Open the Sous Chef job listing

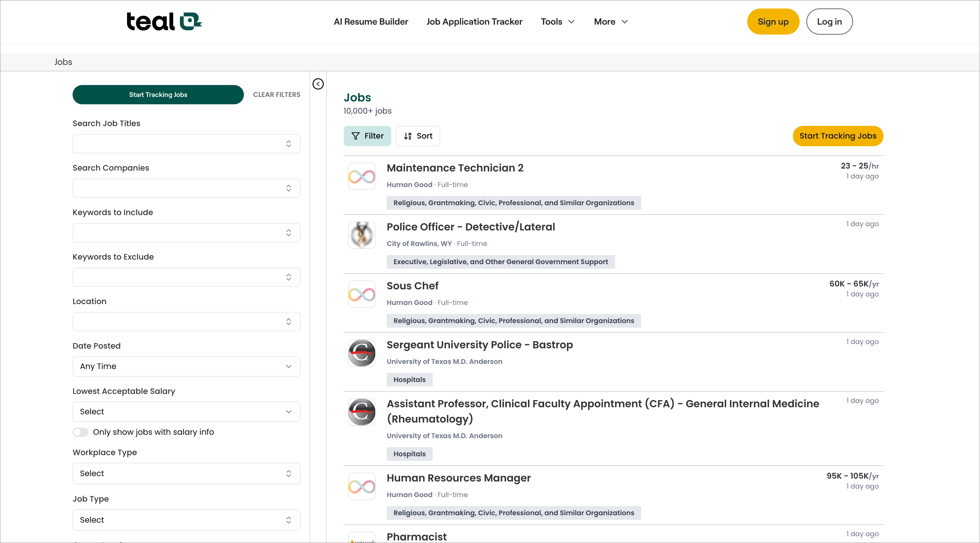(x=412, y=286)
